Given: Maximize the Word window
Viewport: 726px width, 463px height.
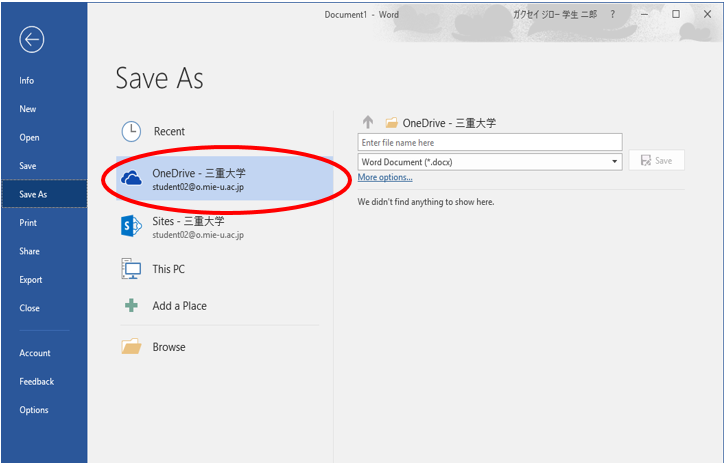Looking at the screenshot, I should [x=676, y=14].
